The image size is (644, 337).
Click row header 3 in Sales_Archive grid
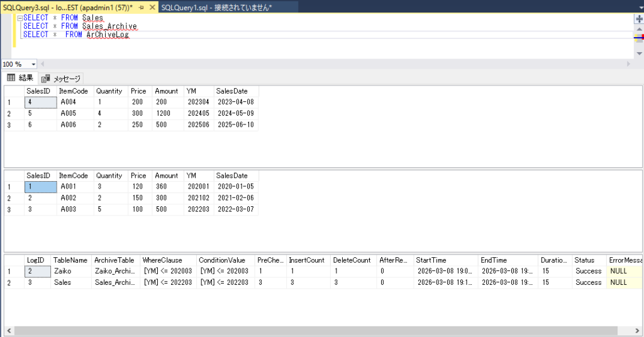(9, 209)
